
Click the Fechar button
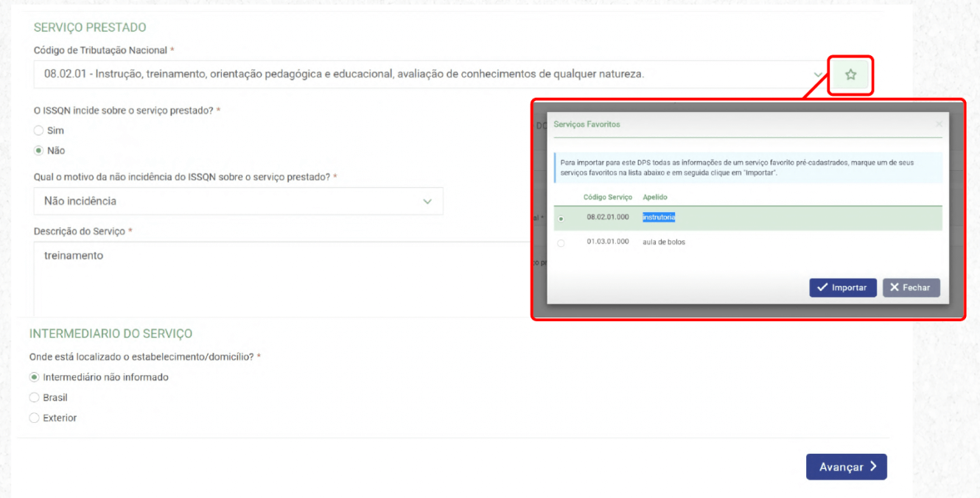click(911, 287)
